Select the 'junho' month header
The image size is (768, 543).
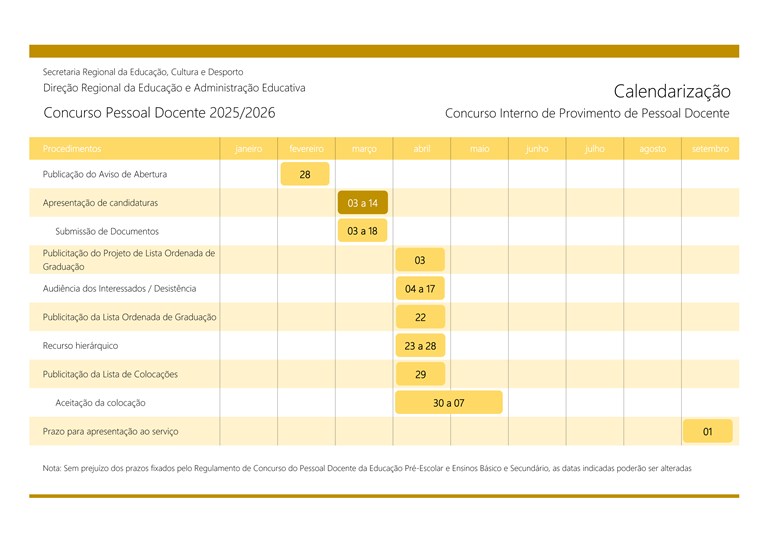tap(537, 149)
